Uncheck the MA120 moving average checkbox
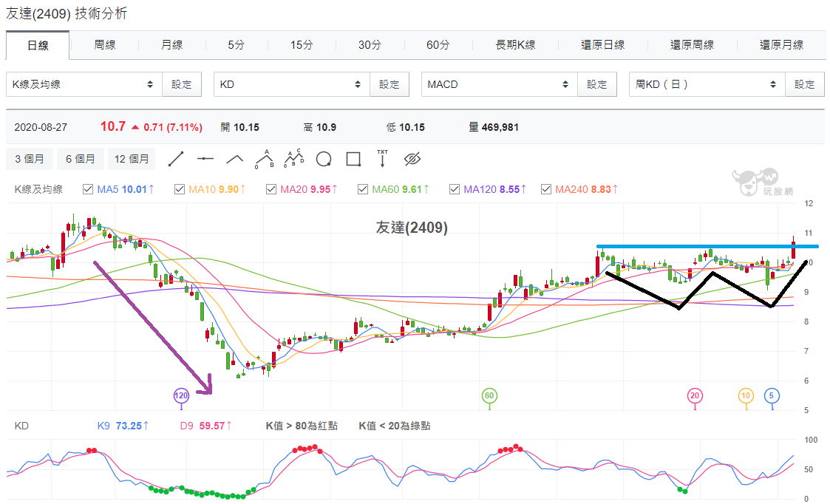 coord(454,189)
